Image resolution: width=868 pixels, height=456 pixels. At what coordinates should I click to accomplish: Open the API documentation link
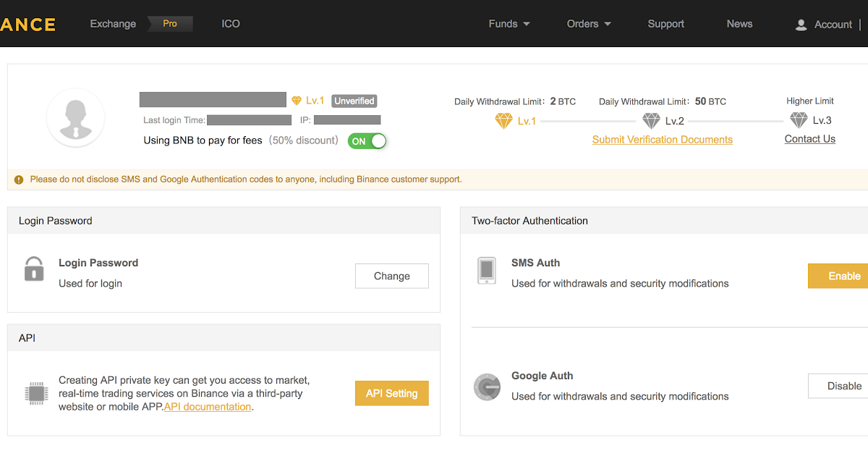(x=208, y=407)
